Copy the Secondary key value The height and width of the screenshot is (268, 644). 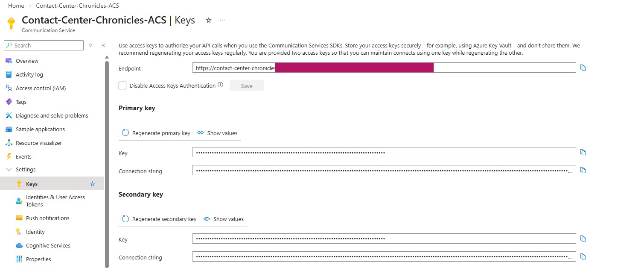pos(583,239)
